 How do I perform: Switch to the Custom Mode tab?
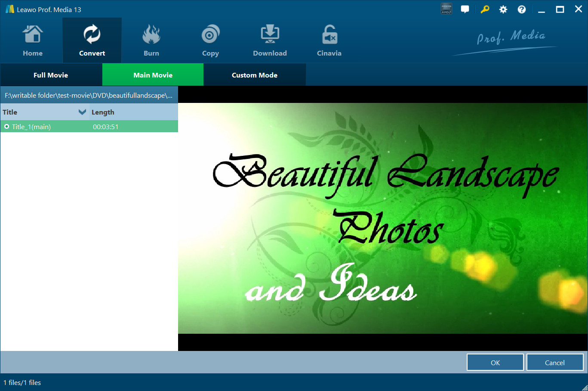pos(255,75)
